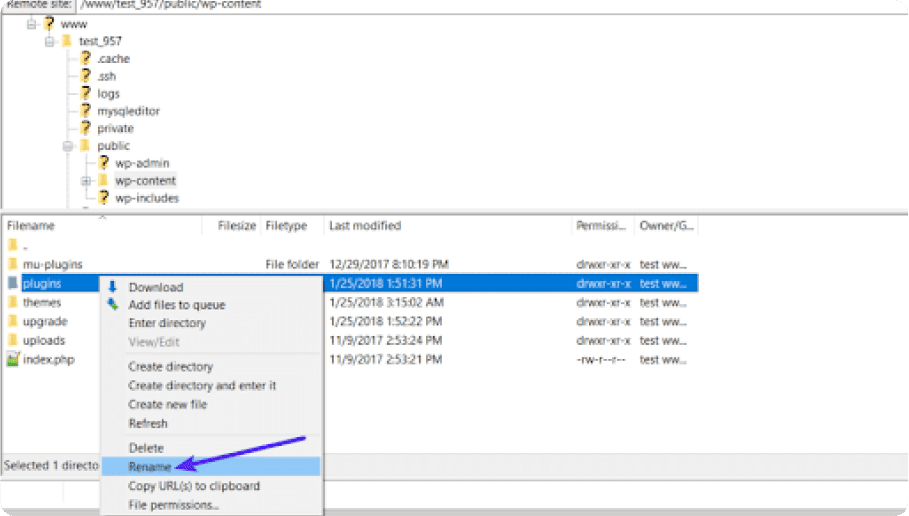
Task: Click the -rw-r--r-- permissions cell
Action: coord(601,359)
